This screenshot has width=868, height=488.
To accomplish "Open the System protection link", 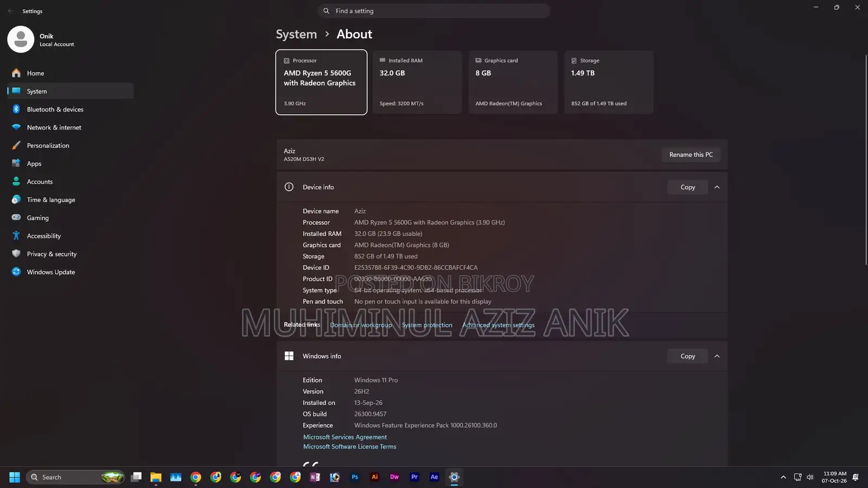I will click(427, 325).
